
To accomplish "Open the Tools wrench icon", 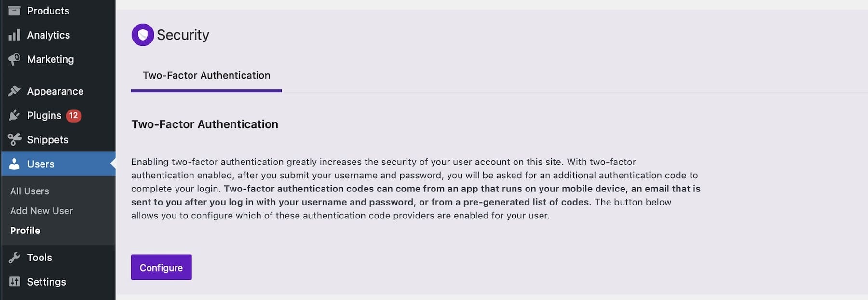I will pyautogui.click(x=14, y=257).
